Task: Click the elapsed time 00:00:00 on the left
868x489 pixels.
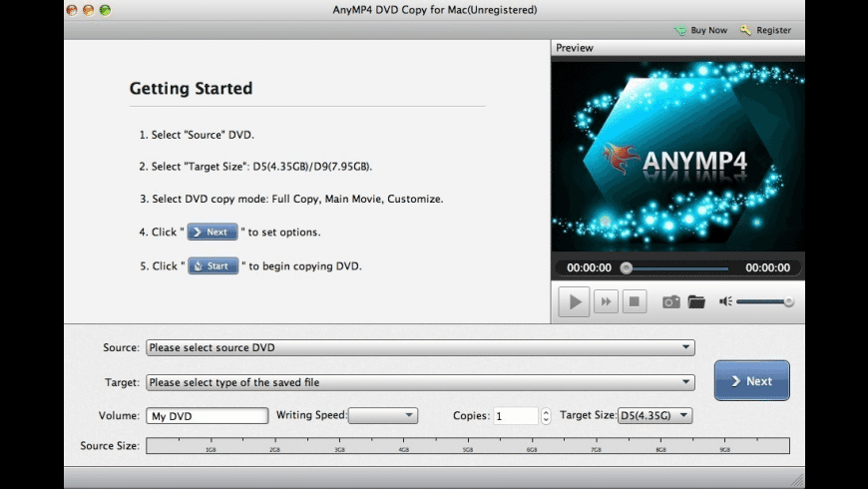Action: pyautogui.click(x=589, y=268)
